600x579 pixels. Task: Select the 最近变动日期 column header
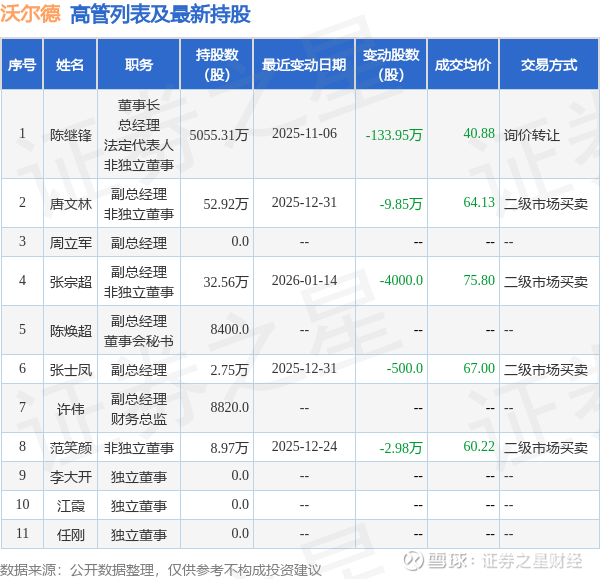coord(304,64)
